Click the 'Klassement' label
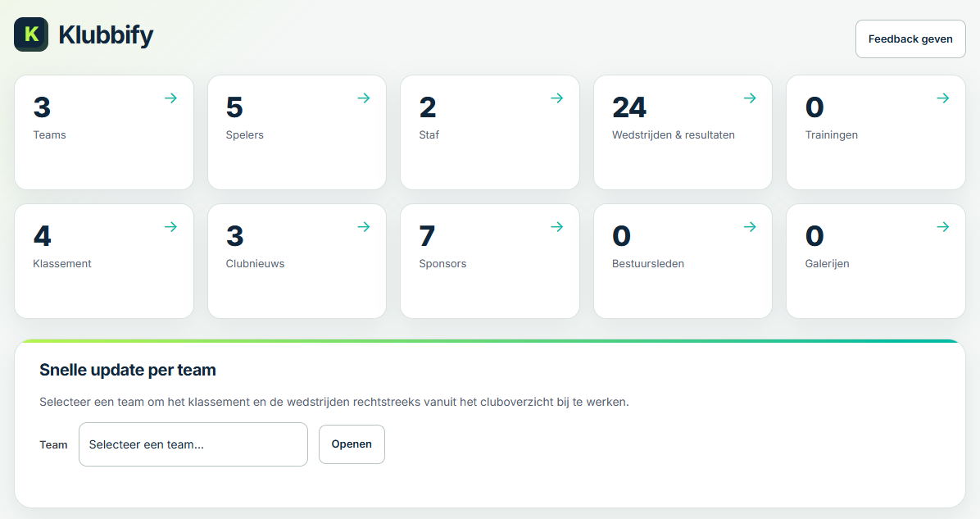 point(62,264)
